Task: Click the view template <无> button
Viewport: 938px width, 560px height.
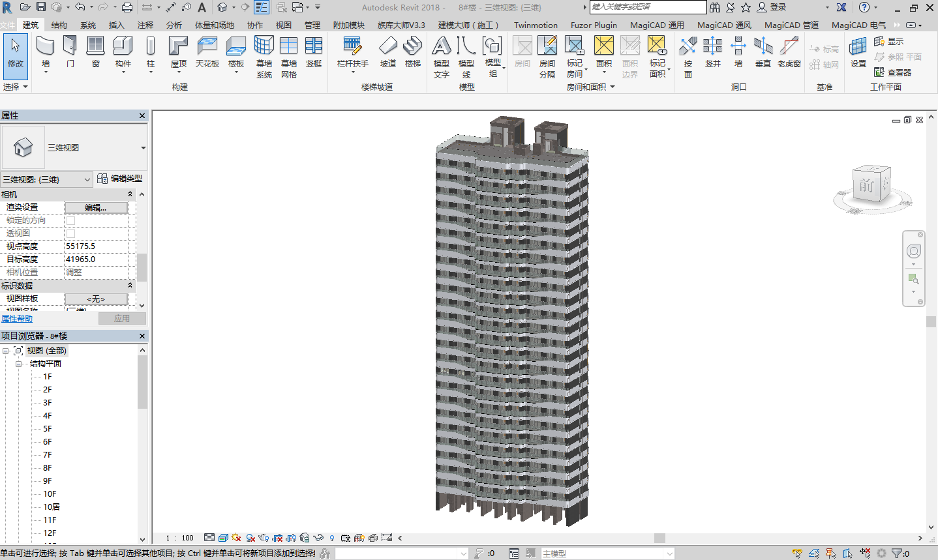Action: (96, 299)
